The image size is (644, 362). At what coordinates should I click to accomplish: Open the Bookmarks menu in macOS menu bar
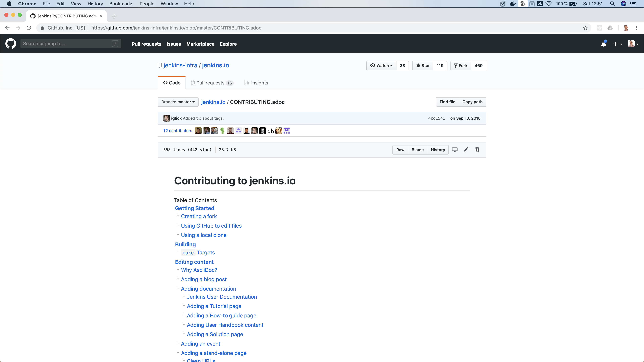pyautogui.click(x=121, y=4)
